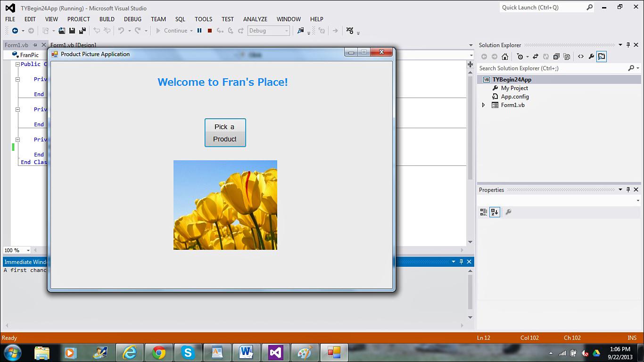The image size is (644, 362).
Task: Switch to the Form1.vb [Design] tab
Action: (x=73, y=45)
